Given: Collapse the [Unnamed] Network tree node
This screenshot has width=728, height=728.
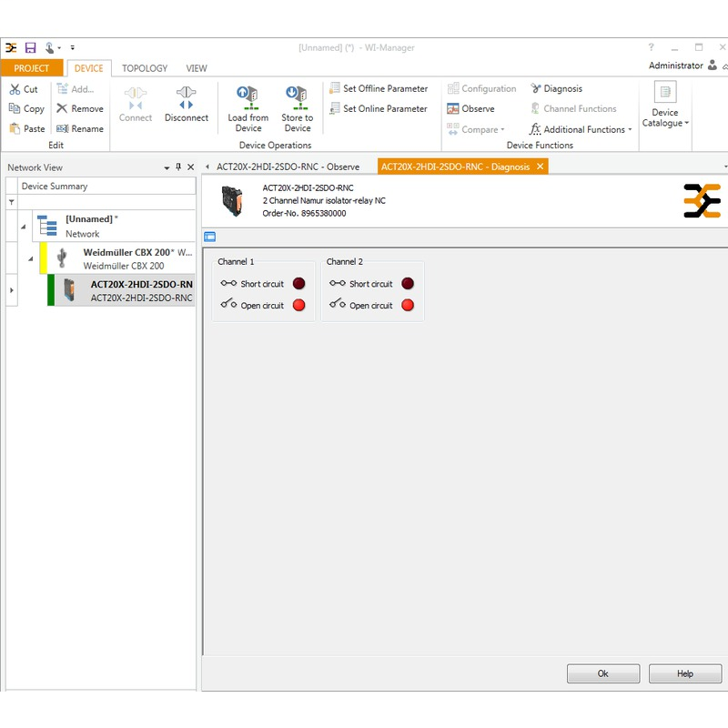Looking at the screenshot, I should click(x=24, y=227).
